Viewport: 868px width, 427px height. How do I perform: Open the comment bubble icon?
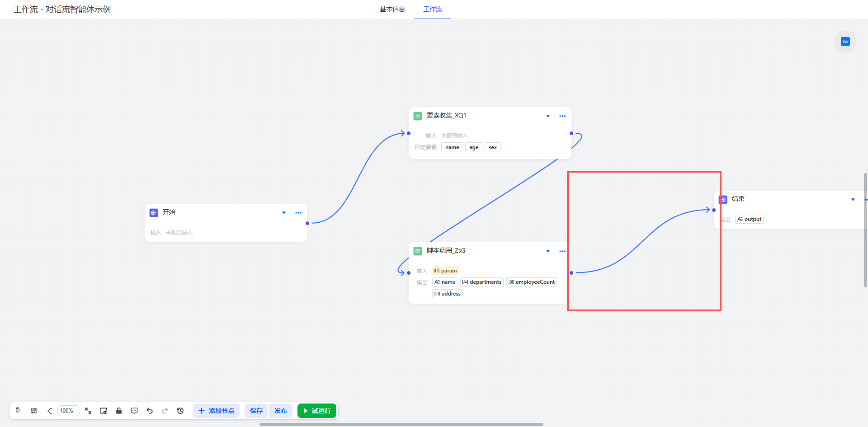point(134,411)
